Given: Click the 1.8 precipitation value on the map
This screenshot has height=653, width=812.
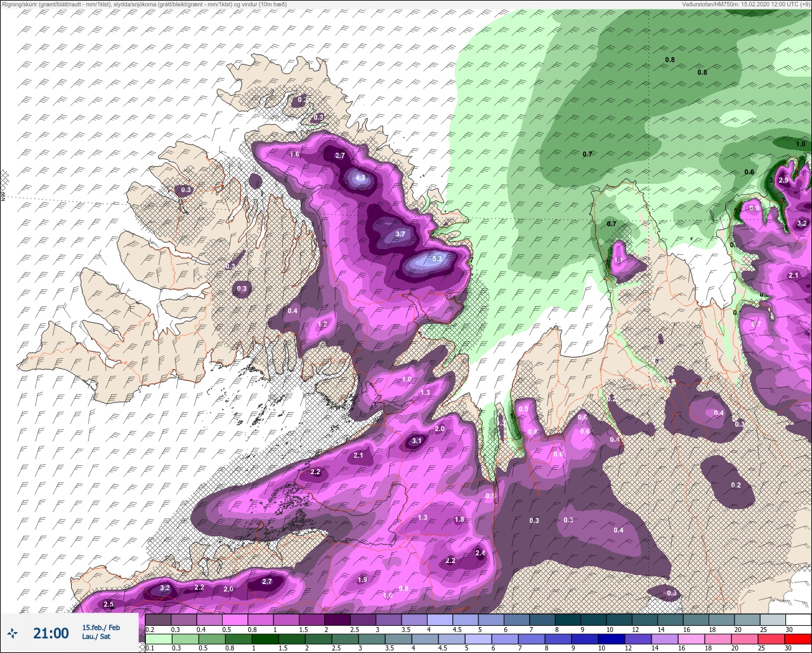Looking at the screenshot, I should (460, 519).
